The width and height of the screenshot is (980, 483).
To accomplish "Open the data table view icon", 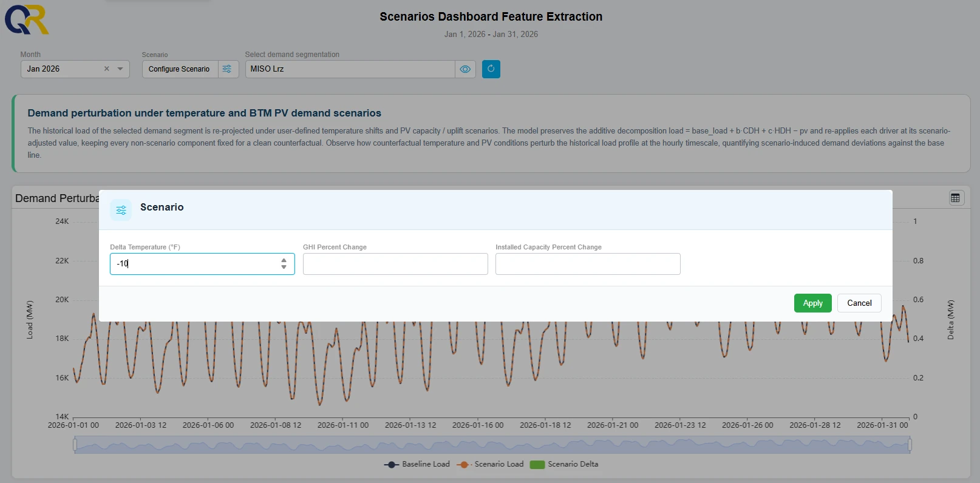I will 956,198.
